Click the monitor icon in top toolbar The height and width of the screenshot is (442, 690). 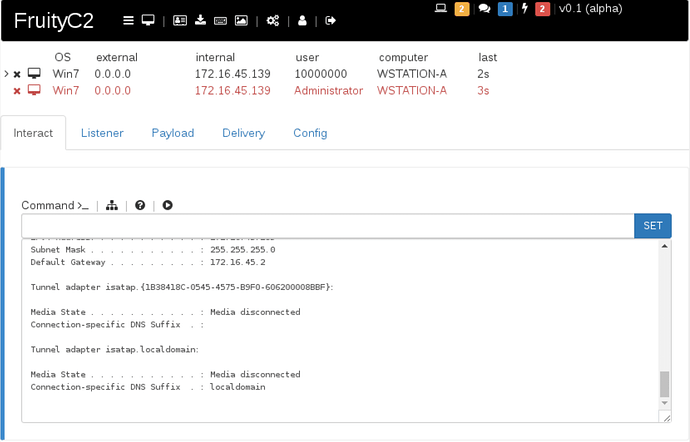click(148, 20)
